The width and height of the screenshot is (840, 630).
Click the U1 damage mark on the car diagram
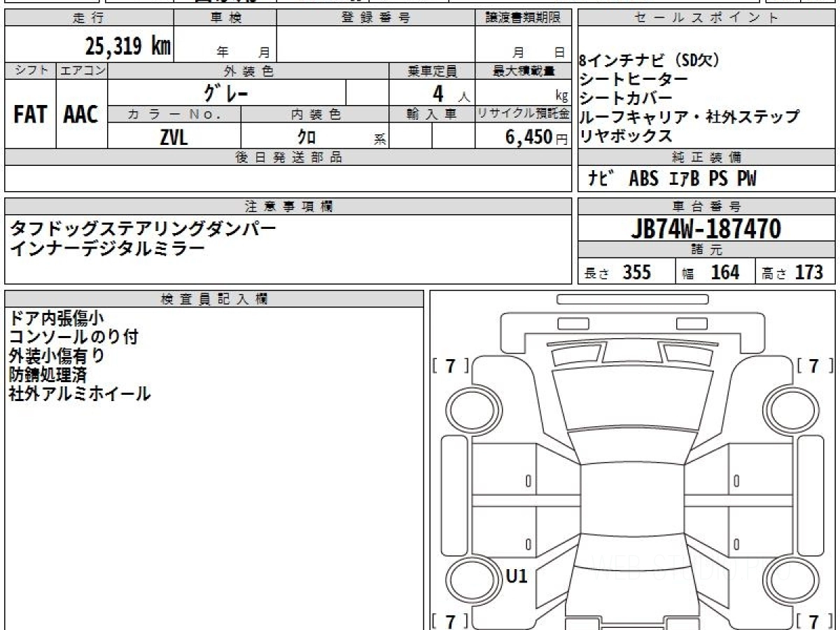517,576
